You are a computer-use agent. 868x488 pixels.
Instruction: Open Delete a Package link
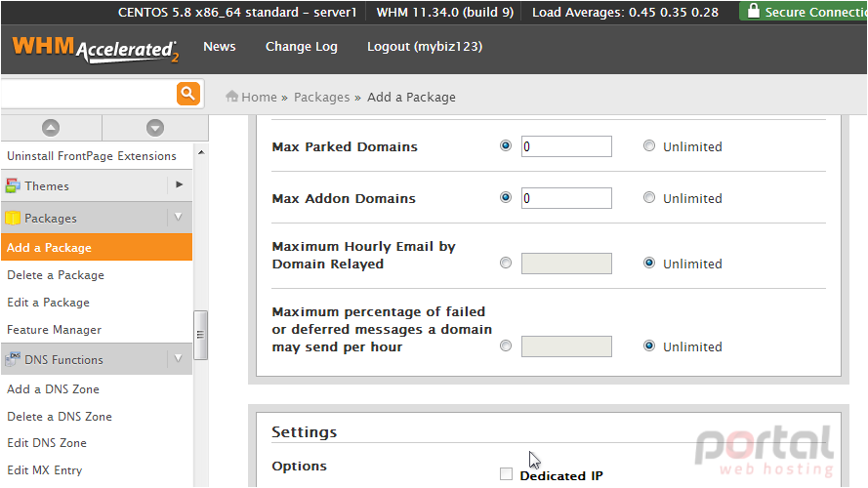point(56,275)
